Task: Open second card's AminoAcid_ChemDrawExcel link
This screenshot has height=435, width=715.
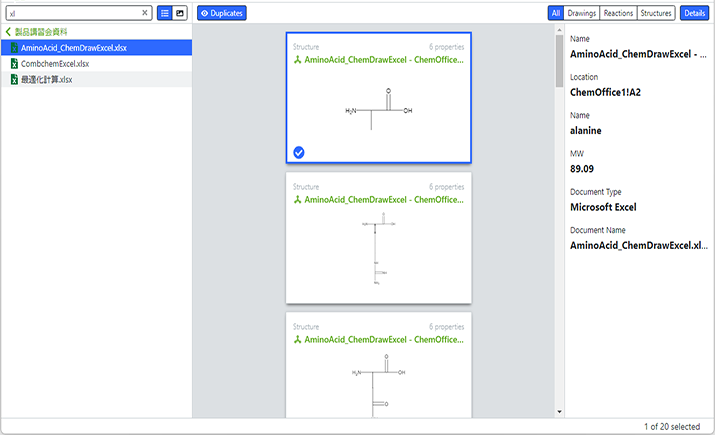Action: click(x=383, y=200)
